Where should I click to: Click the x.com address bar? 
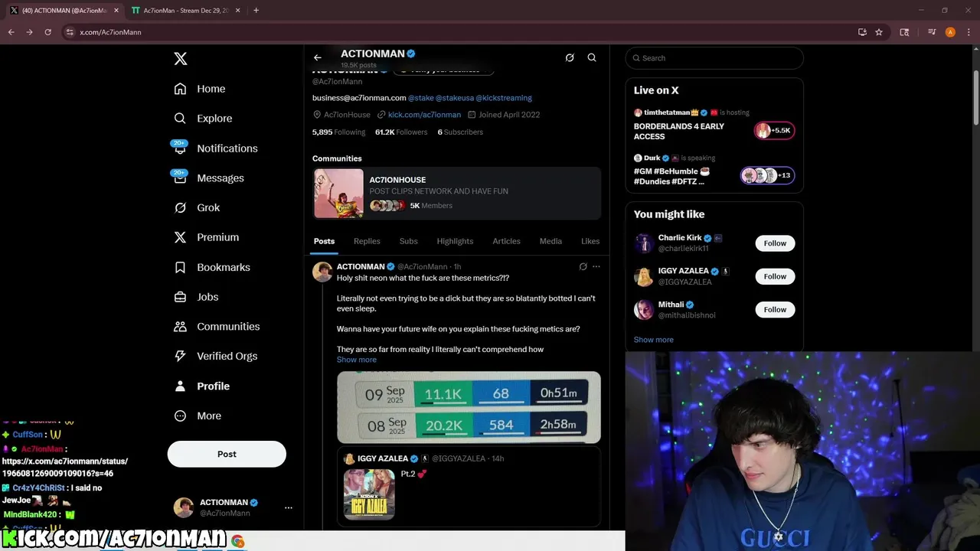point(459,32)
